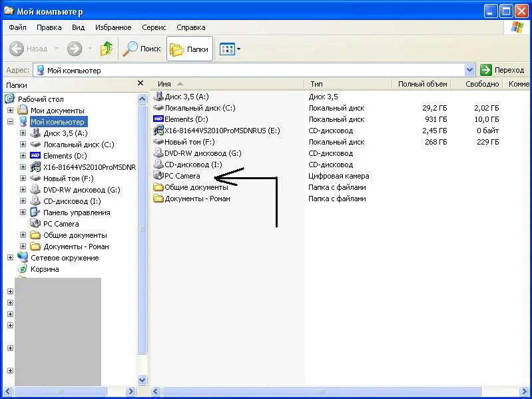The image size is (532, 399).
Task: Select CD-дисковод (I:) icon in file list
Action: click(158, 165)
